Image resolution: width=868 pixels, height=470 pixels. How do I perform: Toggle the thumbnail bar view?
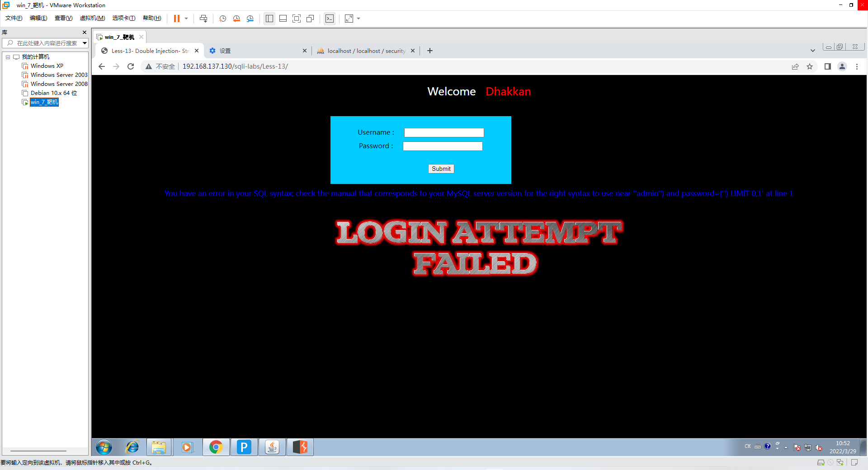click(283, 19)
